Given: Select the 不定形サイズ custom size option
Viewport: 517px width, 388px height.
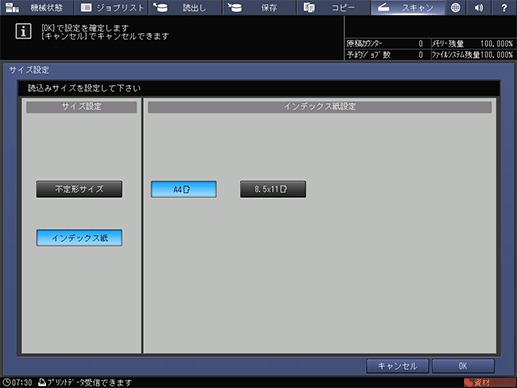Looking at the screenshot, I should 79,189.
